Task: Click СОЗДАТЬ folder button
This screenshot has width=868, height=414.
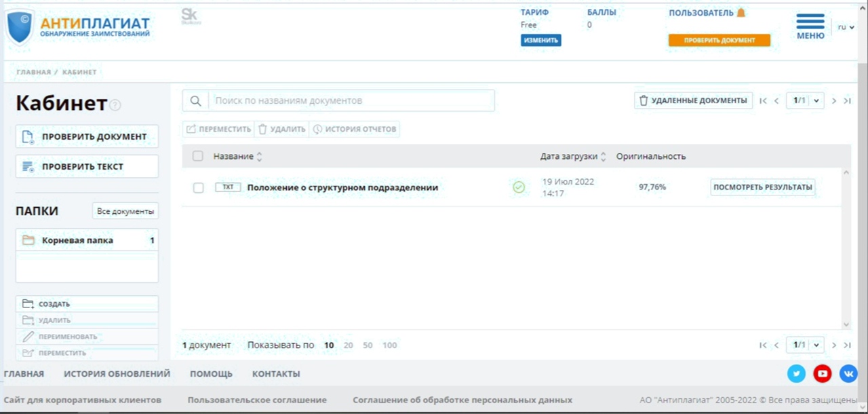Action: tap(87, 304)
